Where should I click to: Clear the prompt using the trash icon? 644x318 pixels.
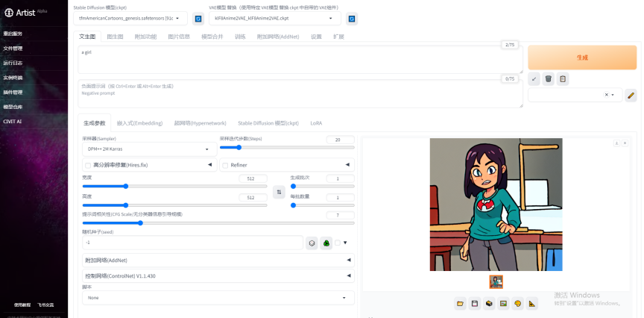tap(549, 78)
